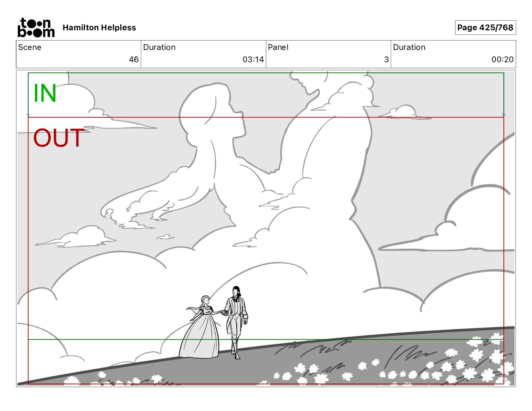Viewport: 532px width, 411px height.
Task: Click the panel 'Duration' header label
Action: click(x=409, y=47)
